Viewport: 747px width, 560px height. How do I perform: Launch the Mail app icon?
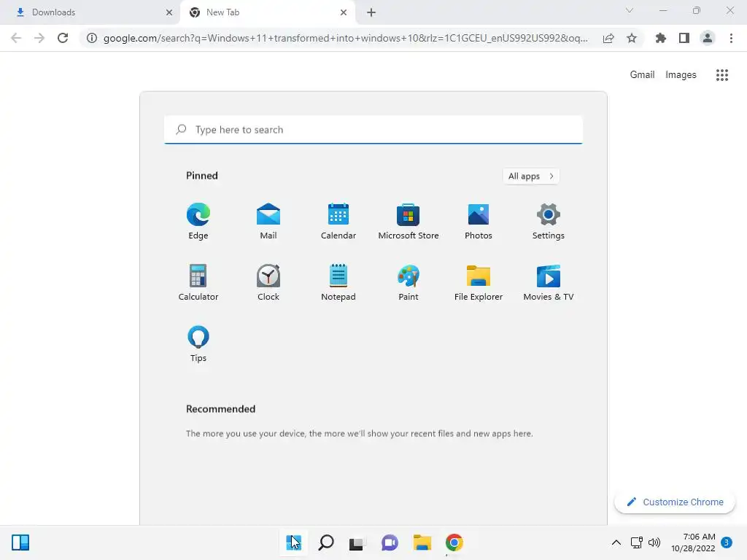268,222
